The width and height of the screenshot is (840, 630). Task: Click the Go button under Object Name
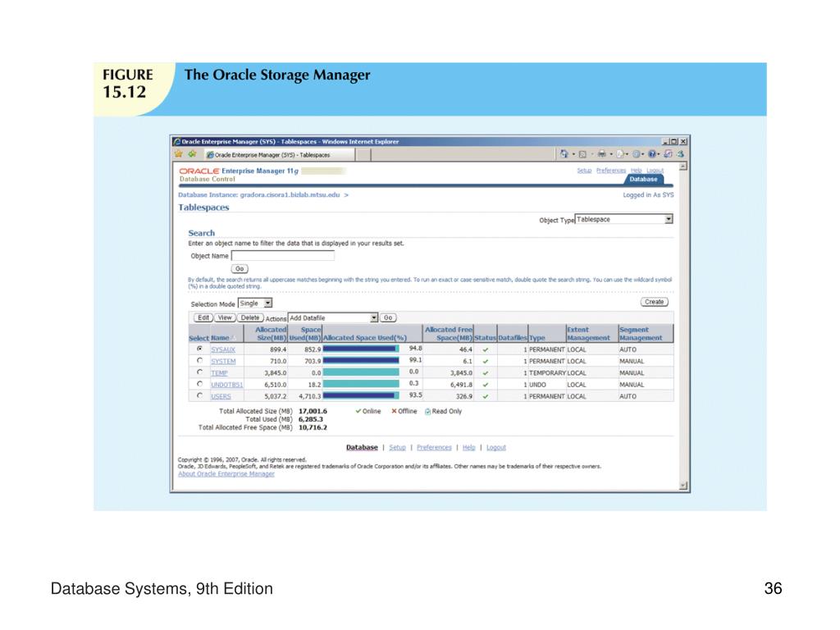tap(240, 269)
